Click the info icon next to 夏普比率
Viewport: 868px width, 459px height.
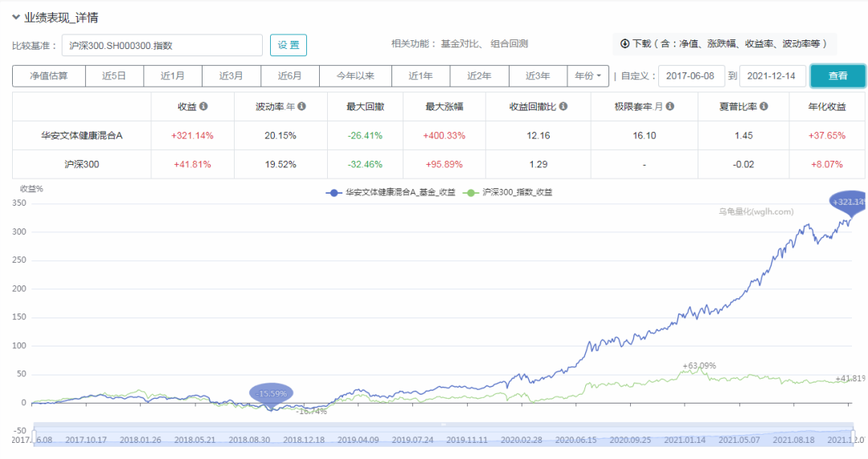[764, 106]
